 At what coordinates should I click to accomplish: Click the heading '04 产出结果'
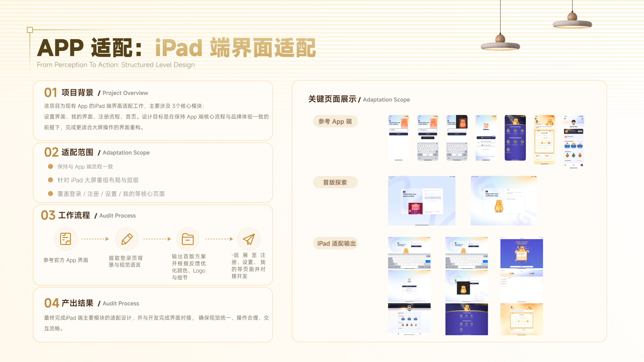point(69,303)
